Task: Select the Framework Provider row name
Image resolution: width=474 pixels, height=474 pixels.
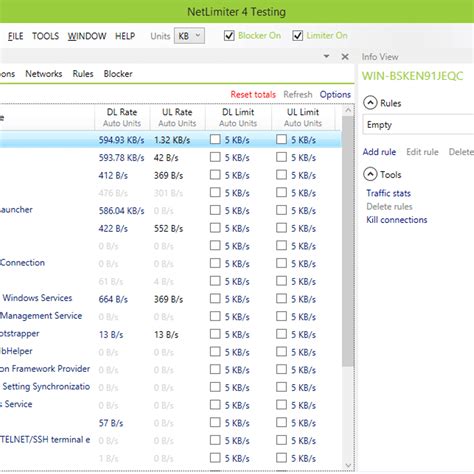Action: pos(45,369)
